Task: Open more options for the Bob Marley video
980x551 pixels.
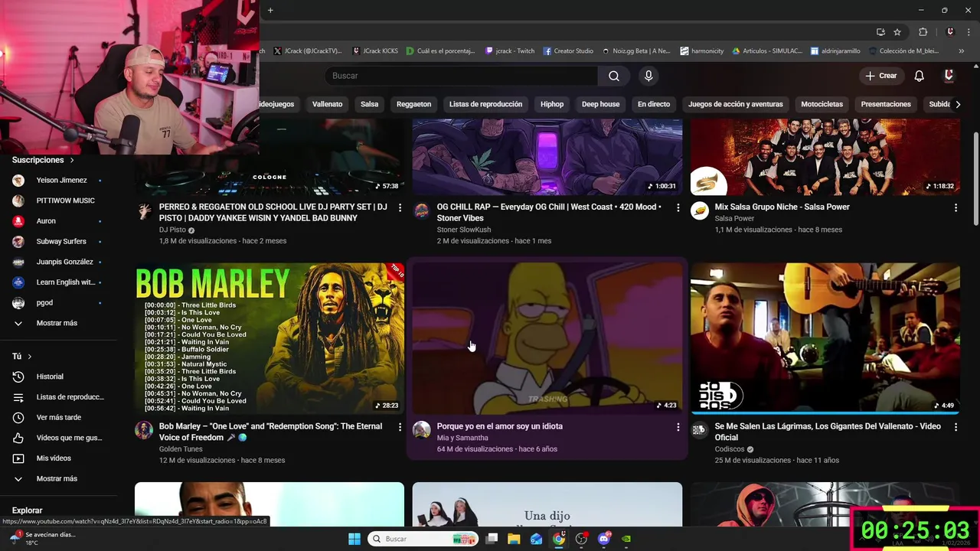Action: click(400, 427)
